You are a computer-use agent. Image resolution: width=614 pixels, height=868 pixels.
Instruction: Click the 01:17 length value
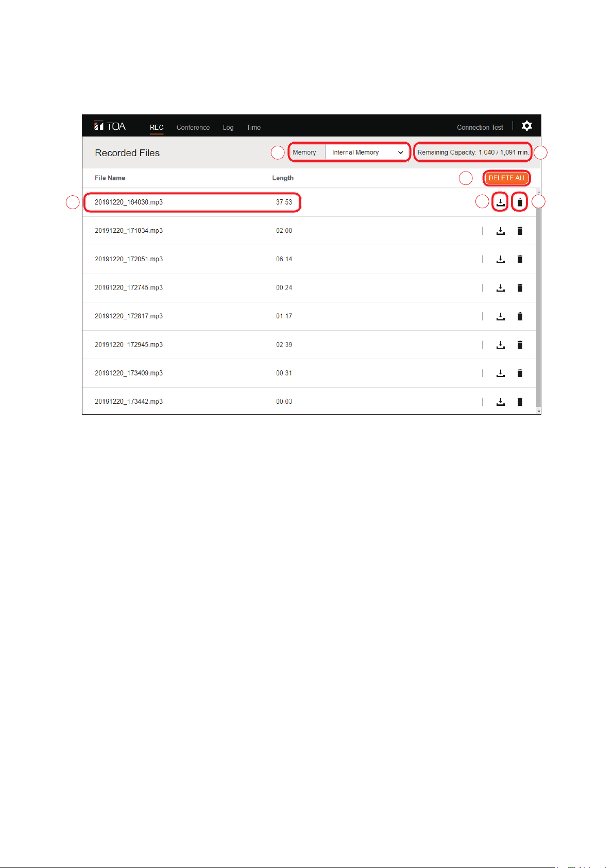[284, 316]
